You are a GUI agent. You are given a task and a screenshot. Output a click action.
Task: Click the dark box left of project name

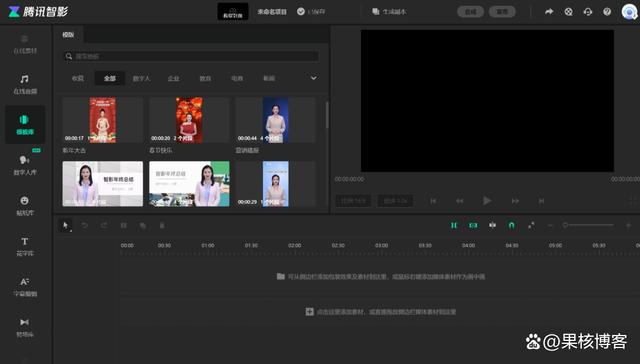pos(233,11)
